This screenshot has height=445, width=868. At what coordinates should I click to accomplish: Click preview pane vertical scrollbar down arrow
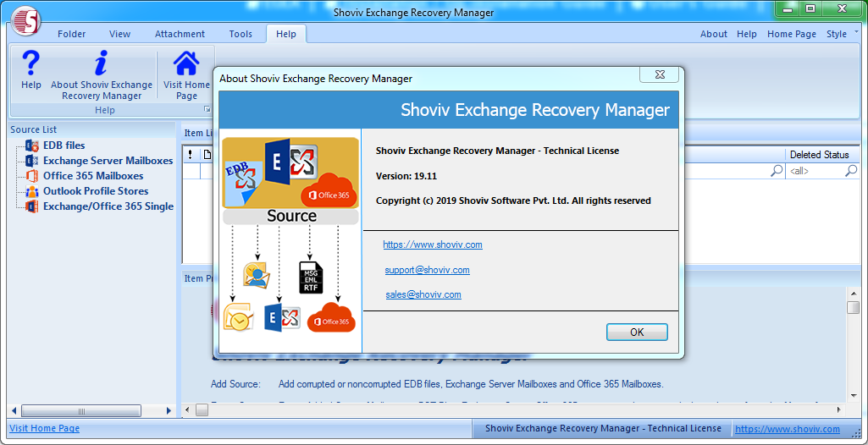click(853, 396)
